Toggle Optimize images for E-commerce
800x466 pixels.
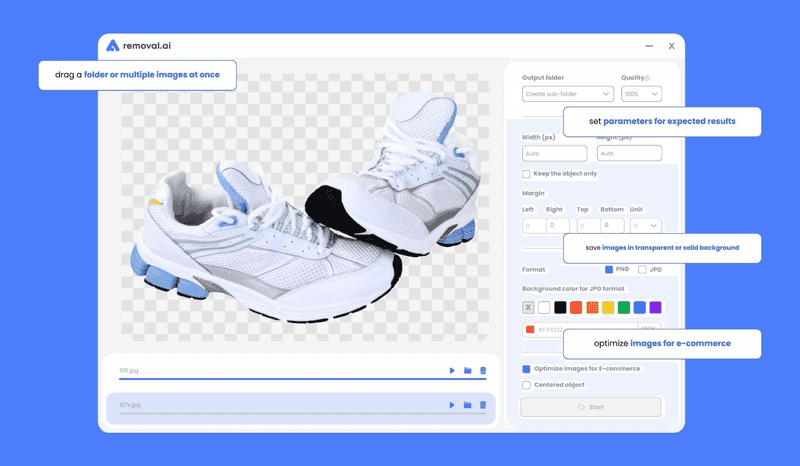click(526, 369)
